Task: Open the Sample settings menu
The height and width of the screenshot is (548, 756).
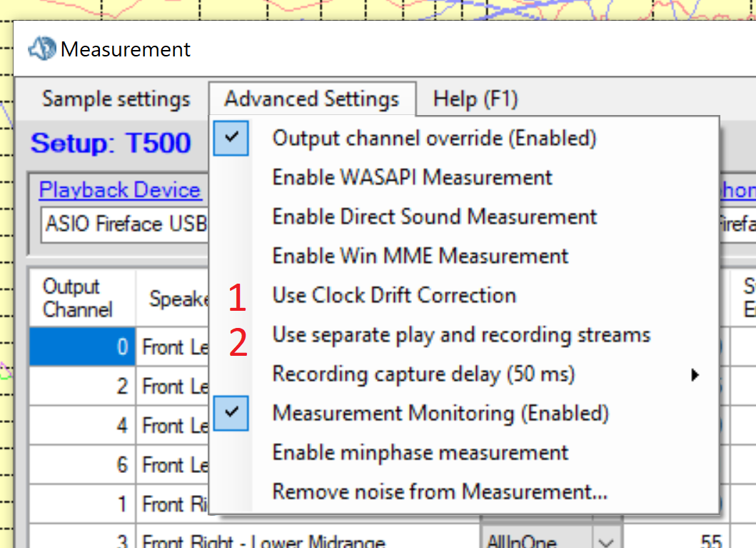Action: [116, 99]
